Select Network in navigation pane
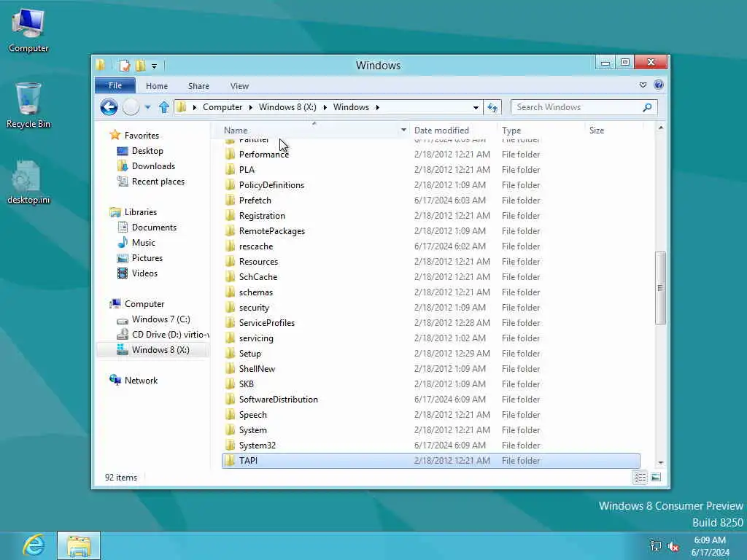The image size is (747, 560). click(141, 381)
